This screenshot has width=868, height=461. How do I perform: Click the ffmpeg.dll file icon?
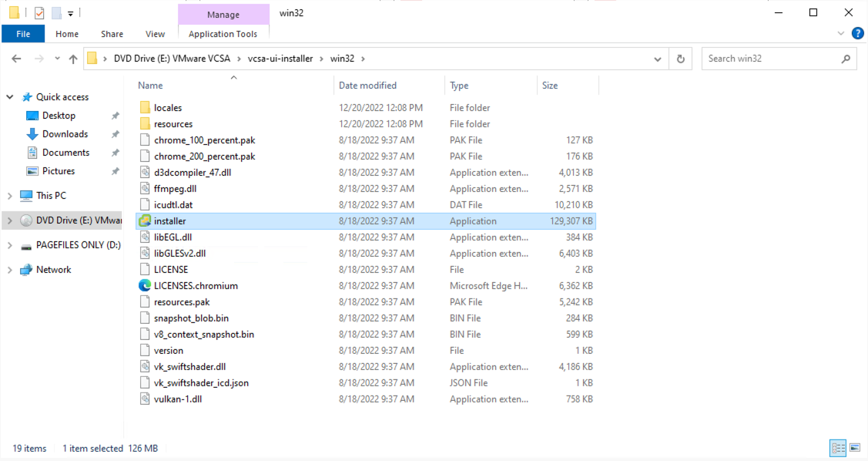[x=145, y=188]
